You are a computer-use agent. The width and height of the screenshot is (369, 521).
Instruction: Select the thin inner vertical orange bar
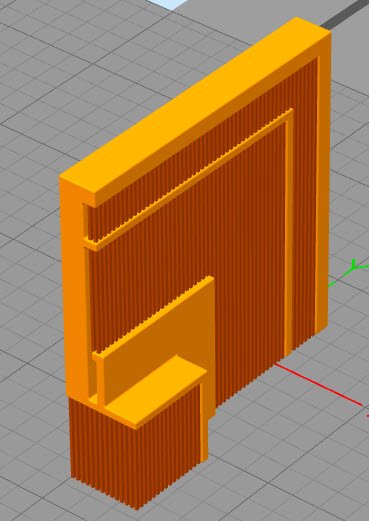tap(288, 238)
